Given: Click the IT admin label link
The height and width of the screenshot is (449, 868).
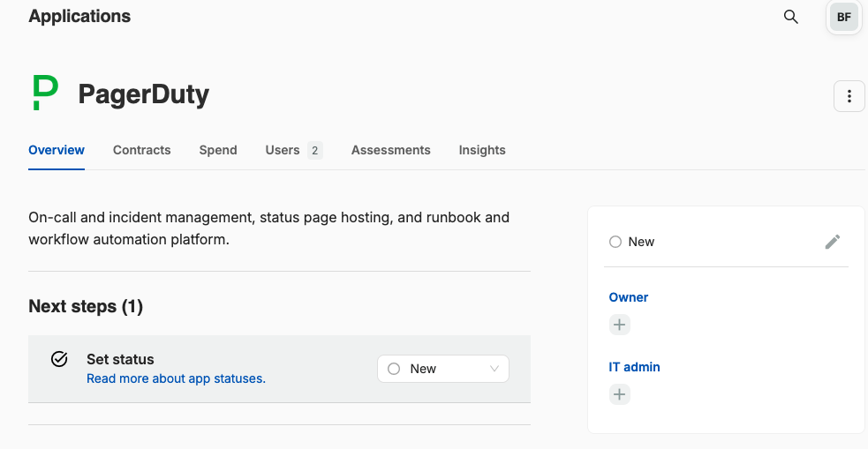Looking at the screenshot, I should [634, 367].
